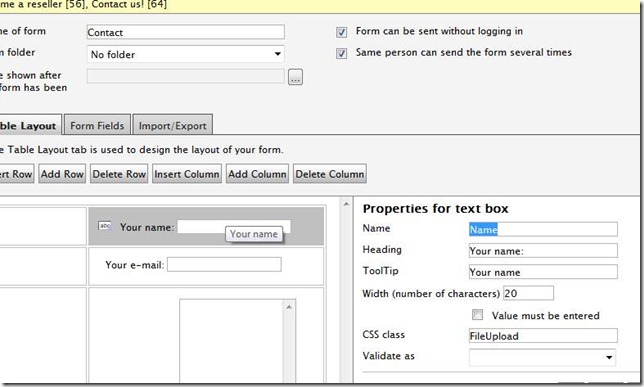The width and height of the screenshot is (644, 387).
Task: Click the text box field type icon
Action: 105,226
